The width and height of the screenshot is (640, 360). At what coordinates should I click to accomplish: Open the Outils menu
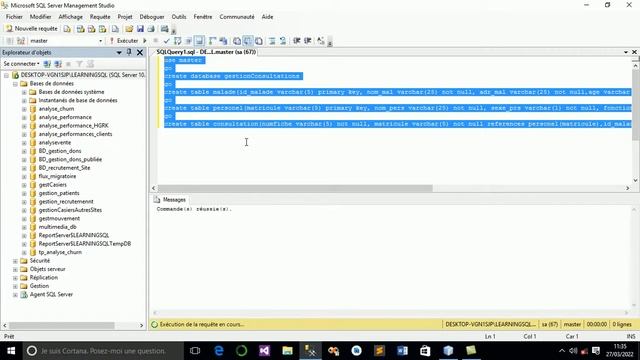pyautogui.click(x=179, y=17)
